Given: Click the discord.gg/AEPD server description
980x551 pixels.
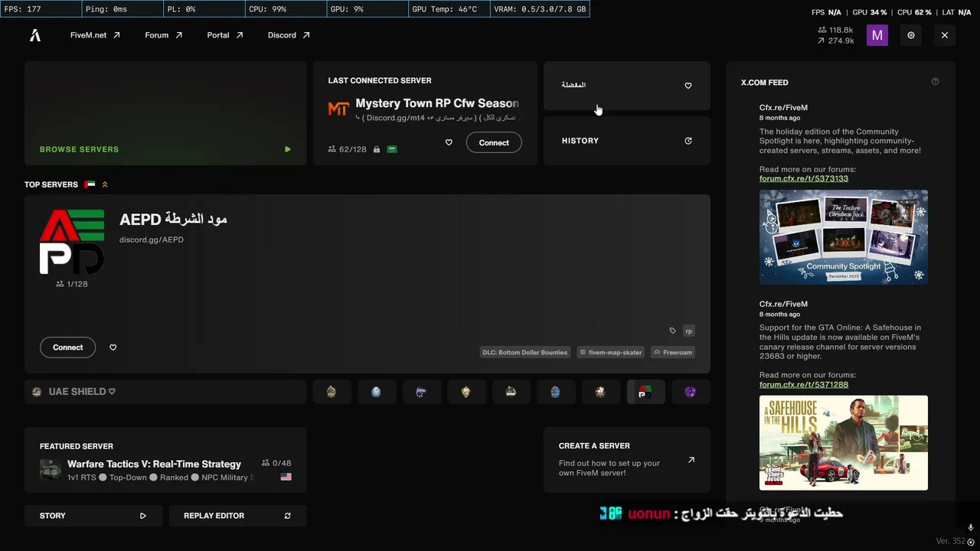Looking at the screenshot, I should tap(152, 240).
